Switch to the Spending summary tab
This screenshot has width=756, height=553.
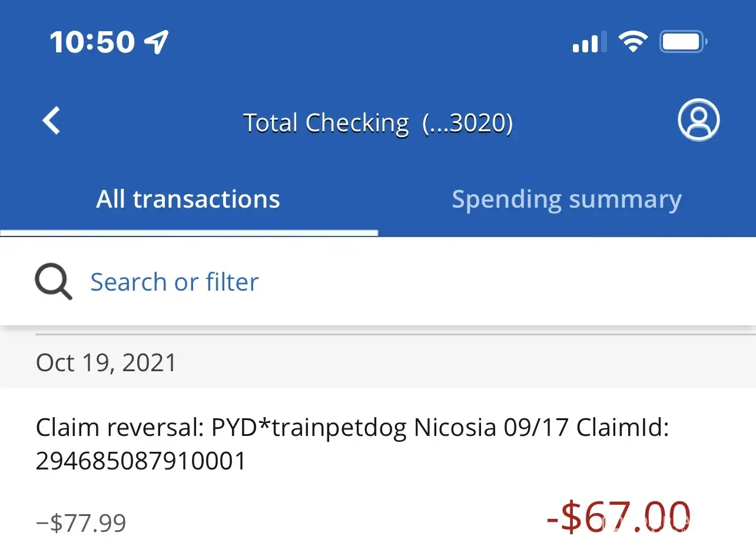(x=566, y=200)
